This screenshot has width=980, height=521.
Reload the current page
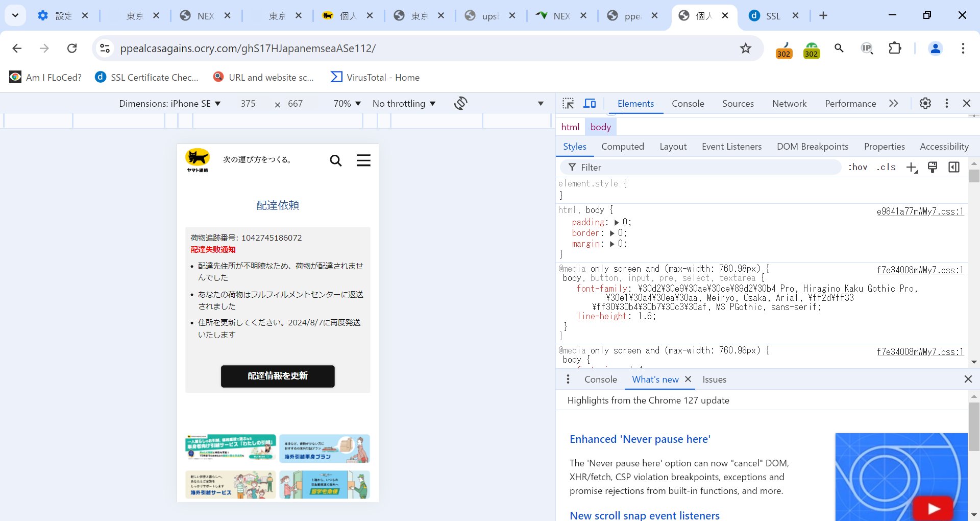(72, 48)
